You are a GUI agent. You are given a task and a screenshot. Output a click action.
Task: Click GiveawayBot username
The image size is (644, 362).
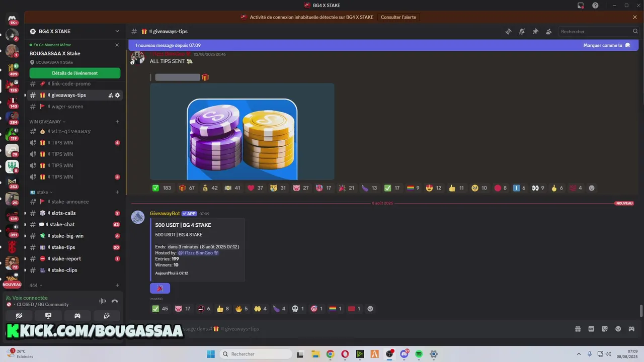(165, 214)
